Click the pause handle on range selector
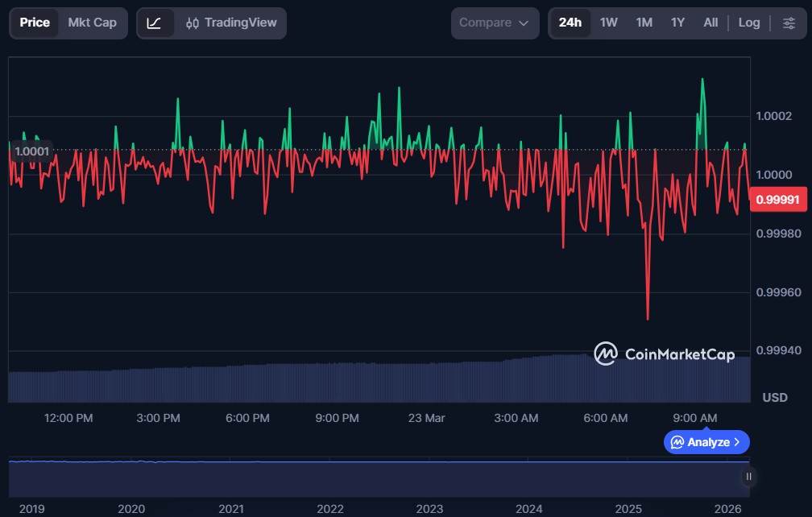The width and height of the screenshot is (812, 517). coord(748,477)
